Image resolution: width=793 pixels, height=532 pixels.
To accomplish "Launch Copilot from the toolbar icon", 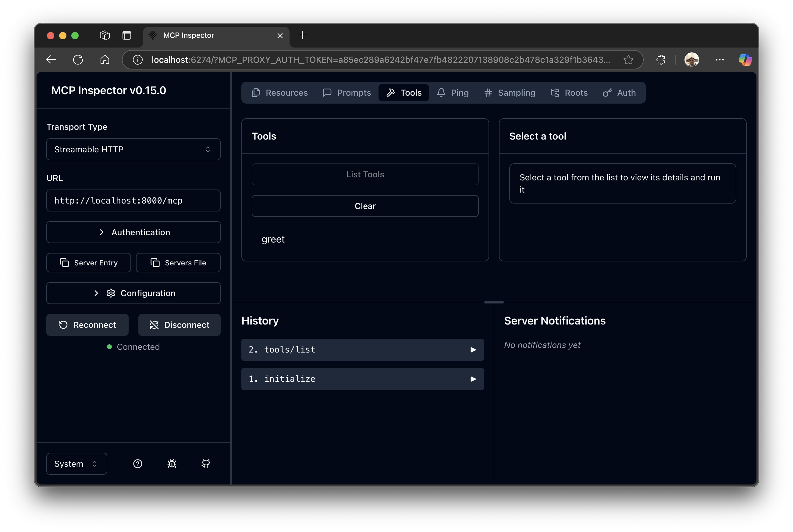I will [745, 60].
